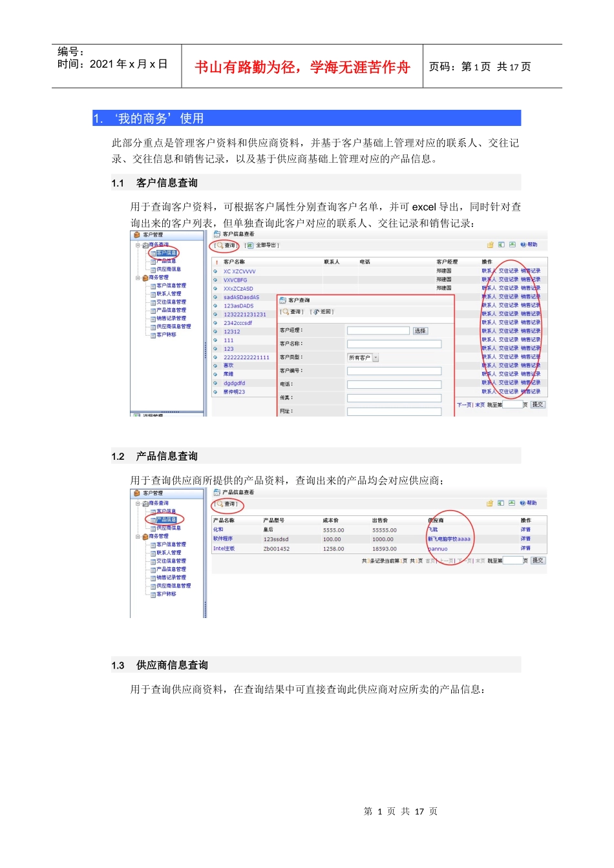This screenshot has width=614, height=868.
Task: Click section heading 1.2 产品信息查询
Action: [x=154, y=457]
